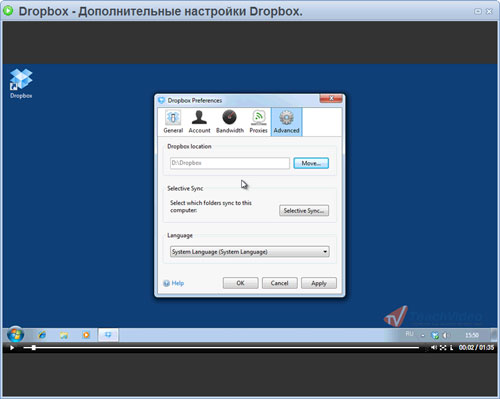Open the General preferences tab
The image size is (500, 399).
click(x=173, y=122)
